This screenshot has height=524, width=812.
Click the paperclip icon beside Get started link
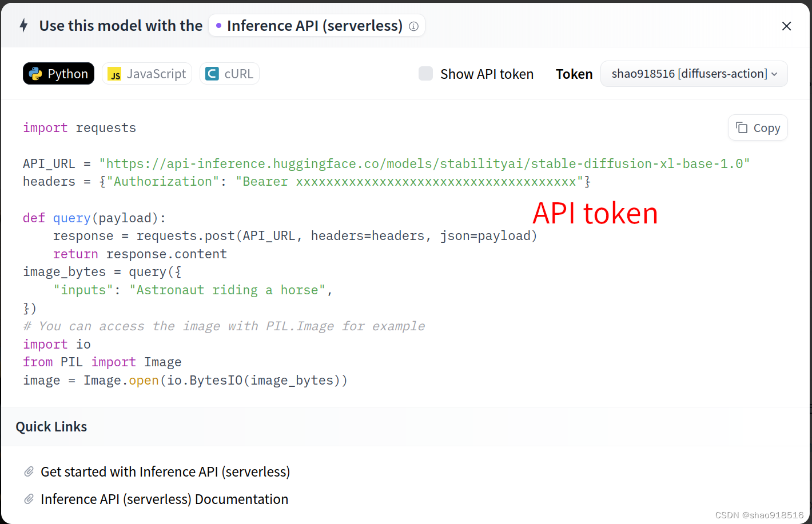pos(29,471)
